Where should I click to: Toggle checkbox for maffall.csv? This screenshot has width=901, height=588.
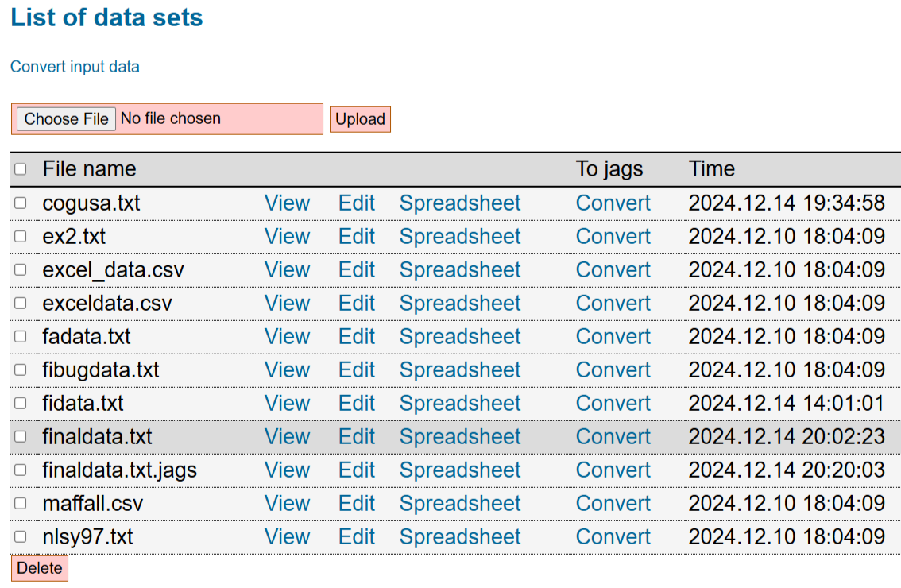(x=21, y=504)
